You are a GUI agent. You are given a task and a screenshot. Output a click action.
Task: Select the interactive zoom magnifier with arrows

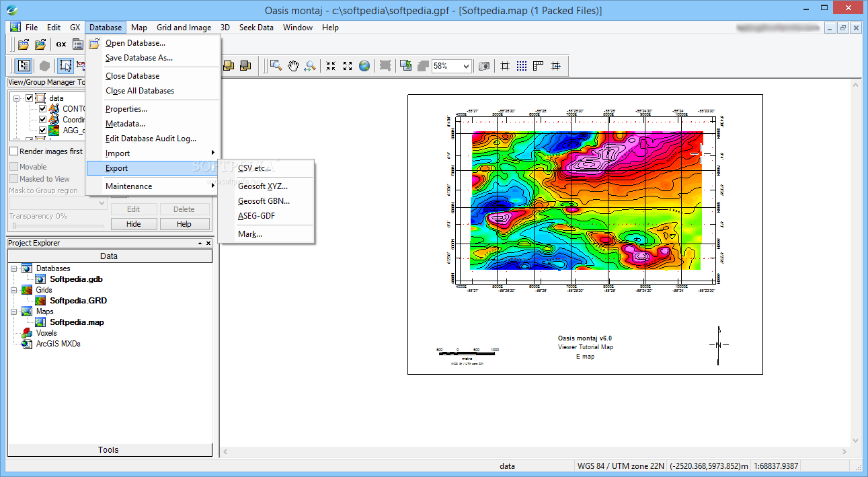[310, 65]
